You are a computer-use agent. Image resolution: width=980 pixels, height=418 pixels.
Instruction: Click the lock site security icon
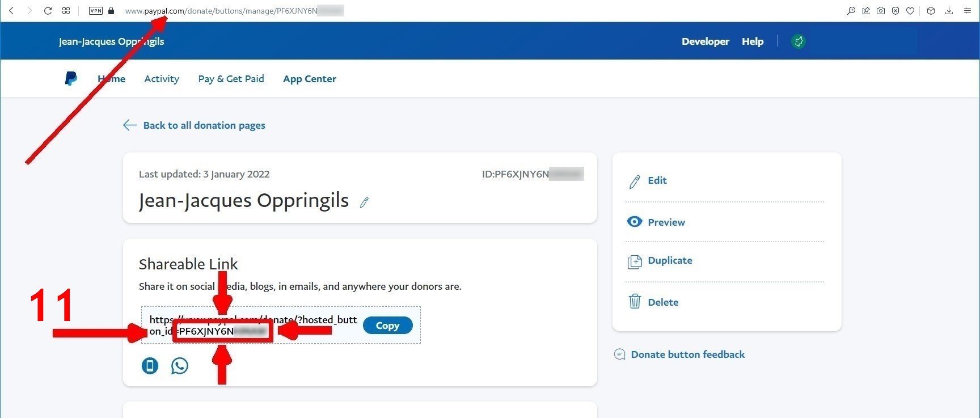(111, 11)
